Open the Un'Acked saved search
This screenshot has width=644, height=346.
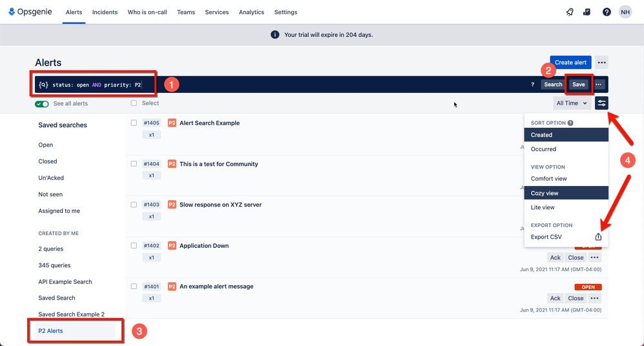(51, 178)
